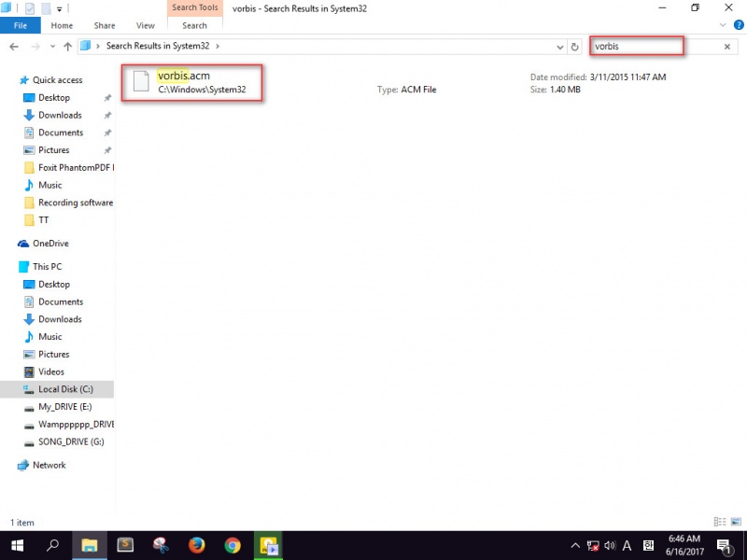Open the green recorder taskbar app
This screenshot has height=560, width=747.
point(268,546)
